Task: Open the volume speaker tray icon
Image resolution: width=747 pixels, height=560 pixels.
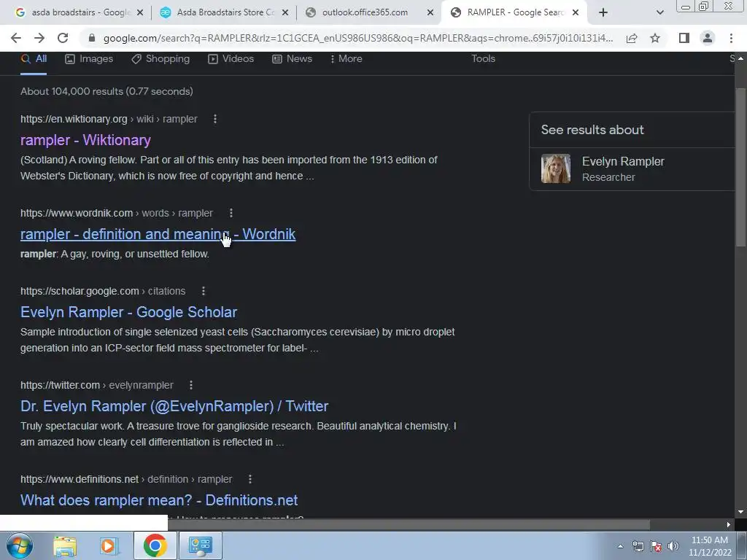Action: coord(673,546)
